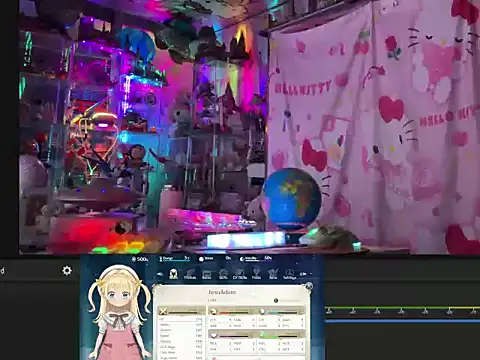This screenshot has height=360, width=480.
Task: Click the settings gear icon
Action: [67, 270]
